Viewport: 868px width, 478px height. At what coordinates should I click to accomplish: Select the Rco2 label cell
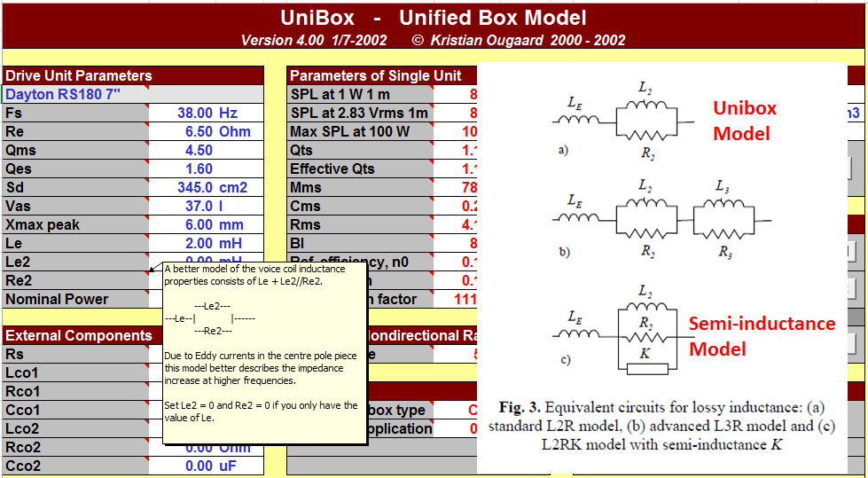coord(76,448)
